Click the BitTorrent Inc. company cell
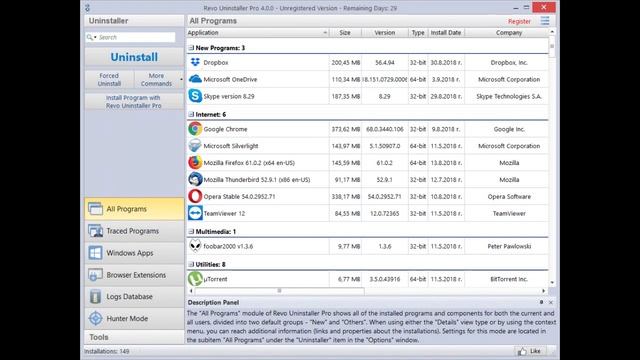This screenshot has width=640, height=360. (x=509, y=279)
